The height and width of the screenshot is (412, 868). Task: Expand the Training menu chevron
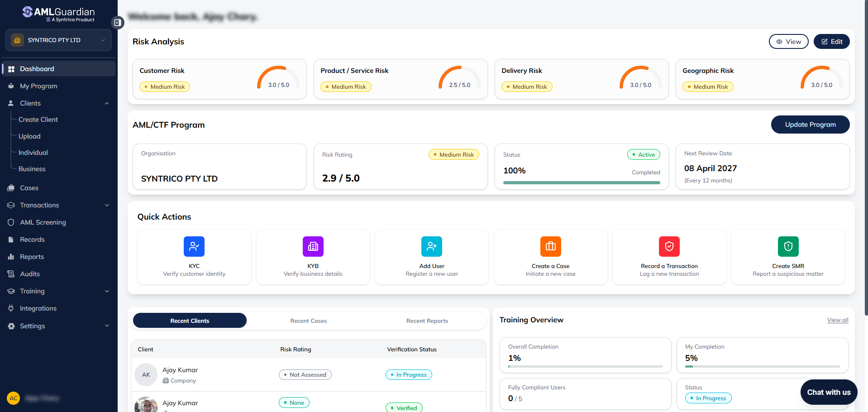tap(107, 291)
